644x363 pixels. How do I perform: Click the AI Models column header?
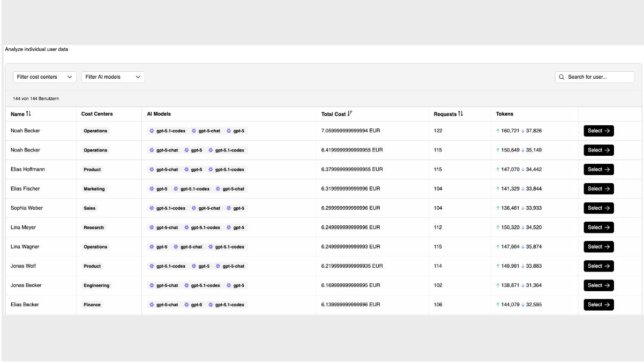click(x=159, y=114)
